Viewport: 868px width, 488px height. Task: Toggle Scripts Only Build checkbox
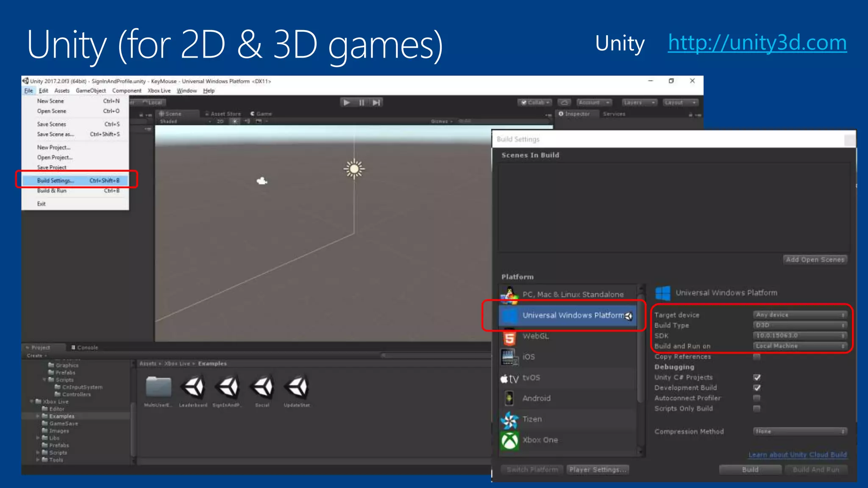pyautogui.click(x=757, y=408)
